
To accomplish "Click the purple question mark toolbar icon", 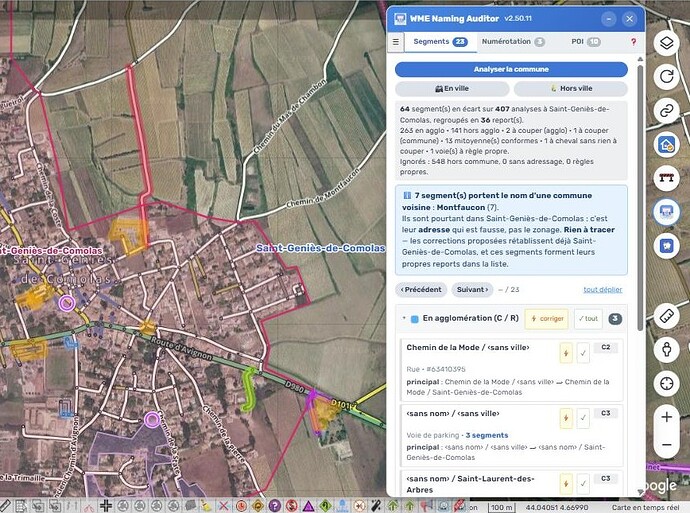I will [274, 506].
